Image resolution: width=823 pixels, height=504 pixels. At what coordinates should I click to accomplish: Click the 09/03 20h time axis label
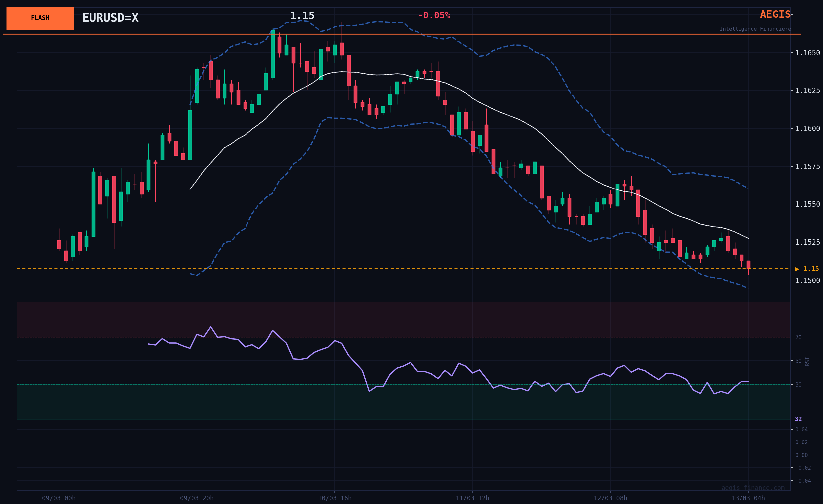[x=196, y=498]
